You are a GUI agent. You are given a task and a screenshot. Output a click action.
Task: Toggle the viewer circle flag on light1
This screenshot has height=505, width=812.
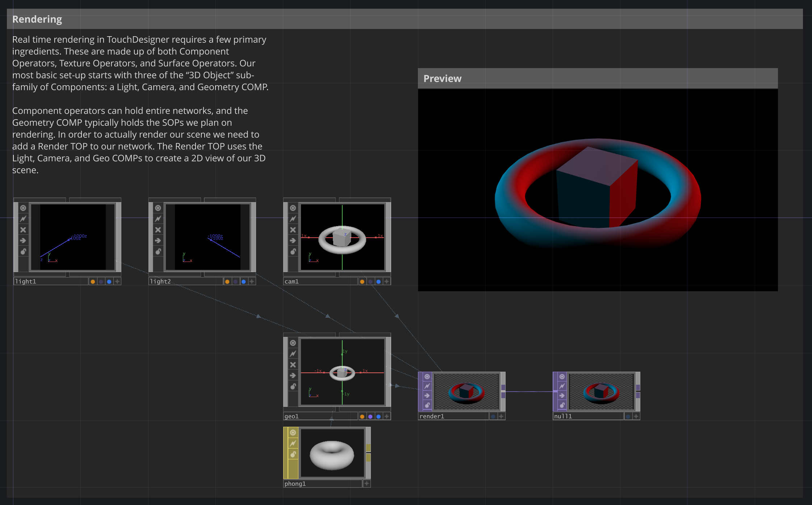[x=23, y=208]
